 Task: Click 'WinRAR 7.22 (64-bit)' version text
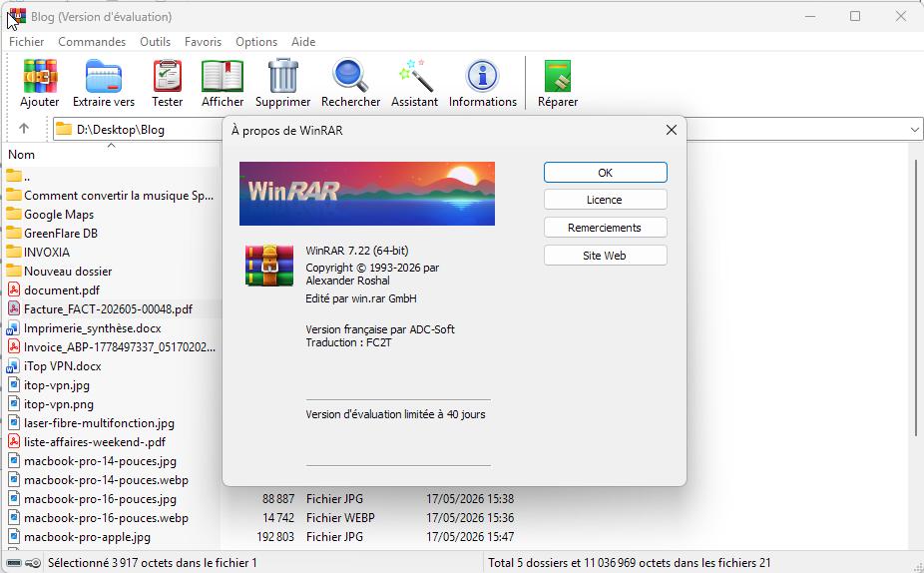[357, 251]
